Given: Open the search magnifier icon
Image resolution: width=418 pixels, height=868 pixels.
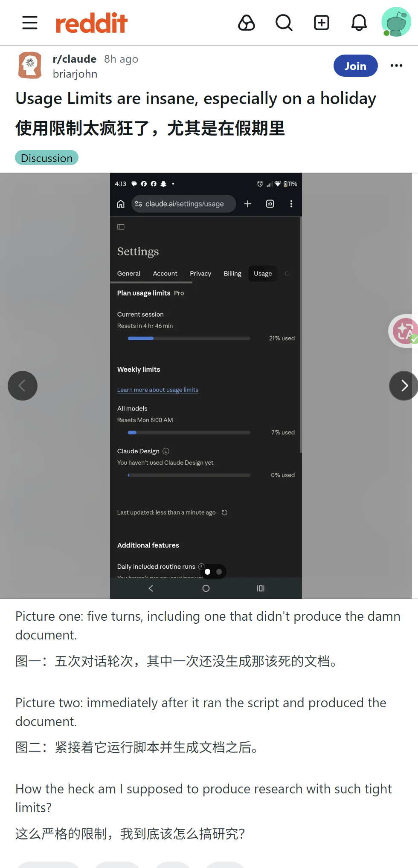Looking at the screenshot, I should click(284, 23).
